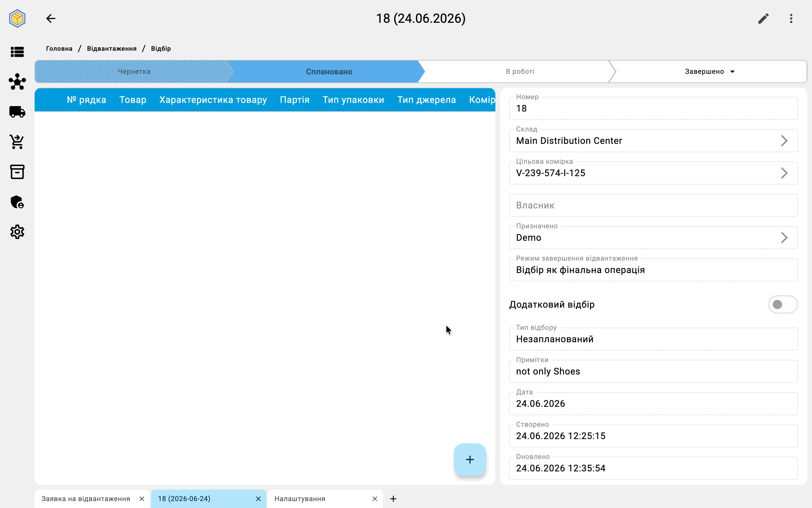Open the shield user security icon
The height and width of the screenshot is (508, 812).
coord(17,202)
